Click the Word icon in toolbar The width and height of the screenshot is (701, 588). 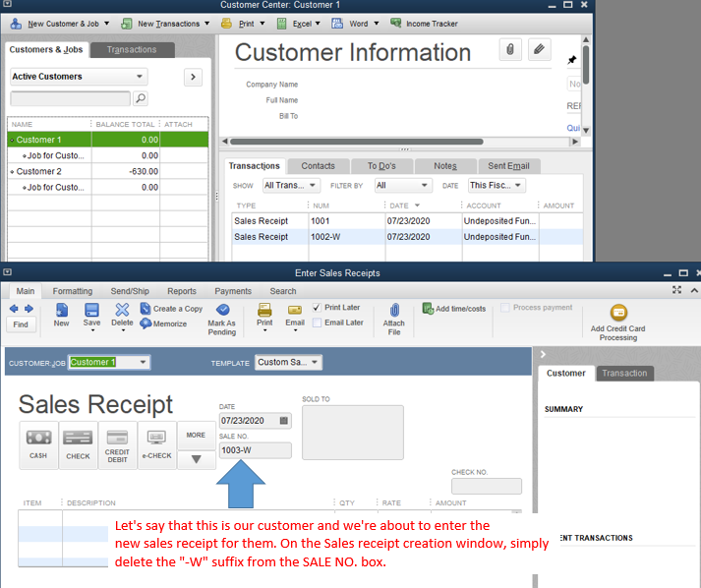tap(337, 24)
